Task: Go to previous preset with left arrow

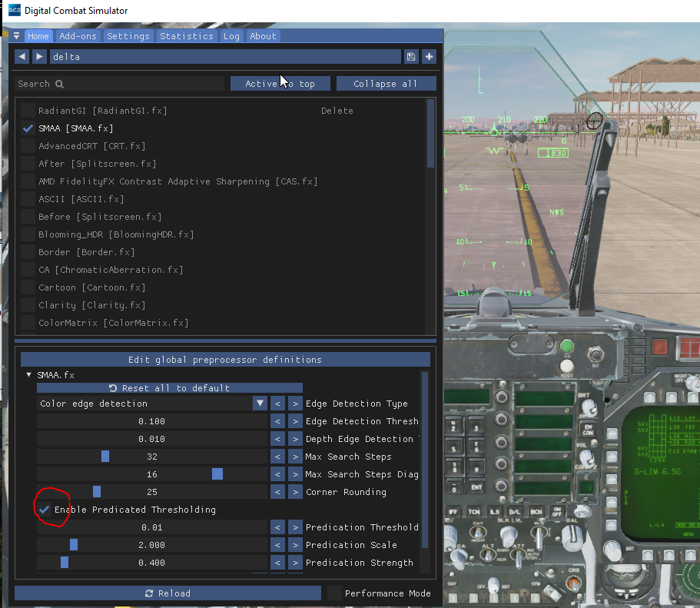Action: coord(22,57)
